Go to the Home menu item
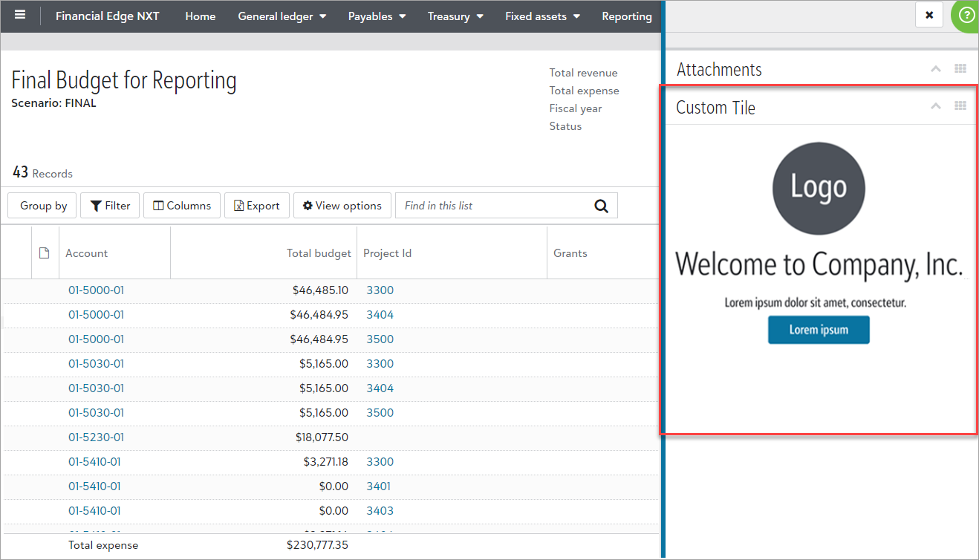This screenshot has height=560, width=979. pyautogui.click(x=200, y=16)
